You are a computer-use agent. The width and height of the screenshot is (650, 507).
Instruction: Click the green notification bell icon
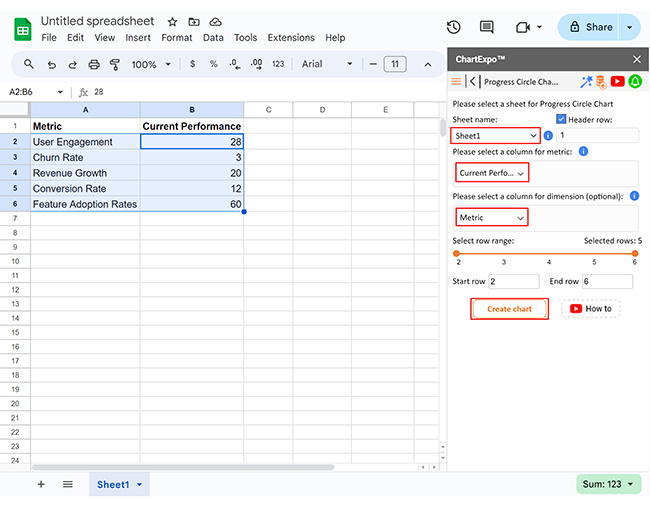(635, 81)
